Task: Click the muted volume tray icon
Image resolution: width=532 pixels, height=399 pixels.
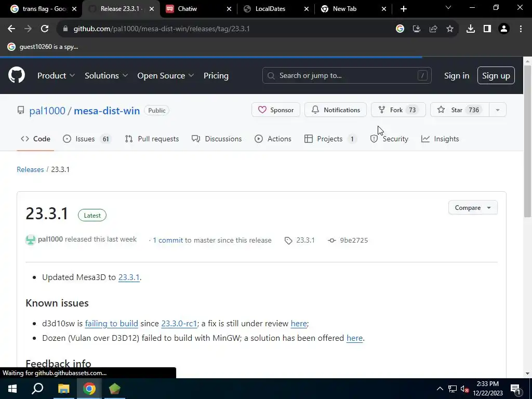Action: point(464,389)
